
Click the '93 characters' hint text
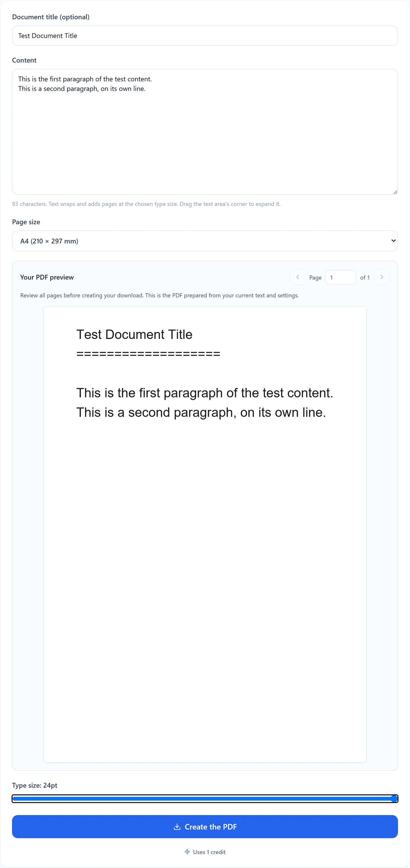(x=146, y=204)
